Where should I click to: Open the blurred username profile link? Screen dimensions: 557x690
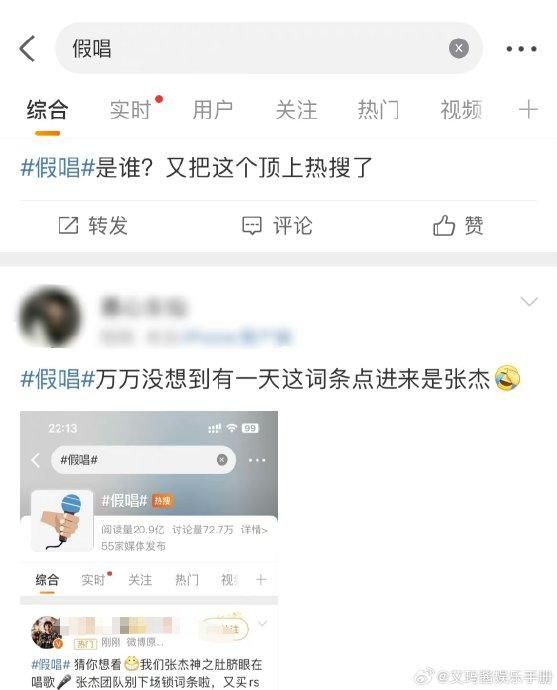click(143, 306)
